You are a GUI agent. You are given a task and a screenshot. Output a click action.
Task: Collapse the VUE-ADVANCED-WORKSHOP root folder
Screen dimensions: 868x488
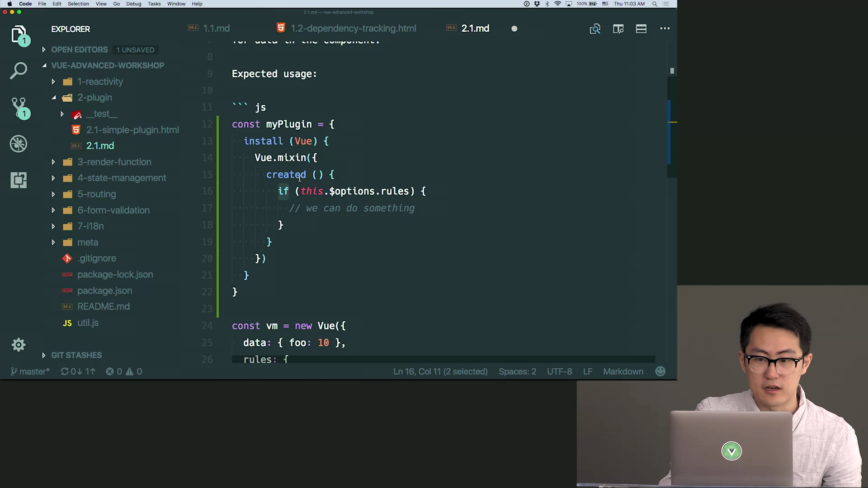click(44, 66)
